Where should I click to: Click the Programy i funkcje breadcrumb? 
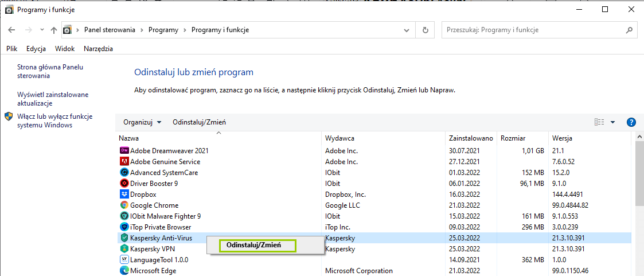pos(220,30)
